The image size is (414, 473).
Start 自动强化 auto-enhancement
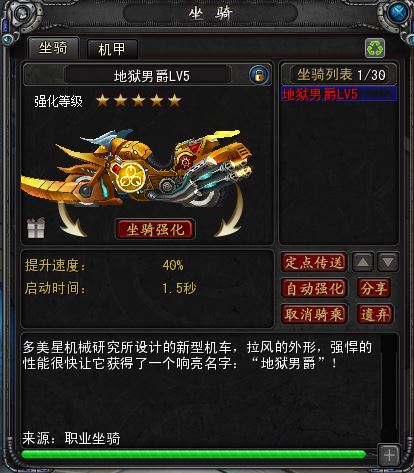(314, 288)
